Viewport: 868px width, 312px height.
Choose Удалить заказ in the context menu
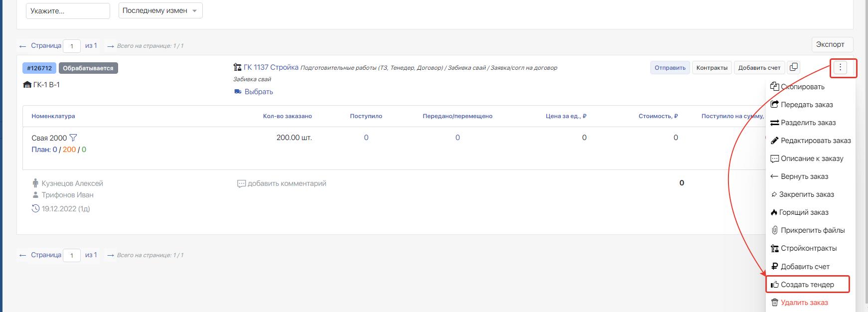click(804, 303)
